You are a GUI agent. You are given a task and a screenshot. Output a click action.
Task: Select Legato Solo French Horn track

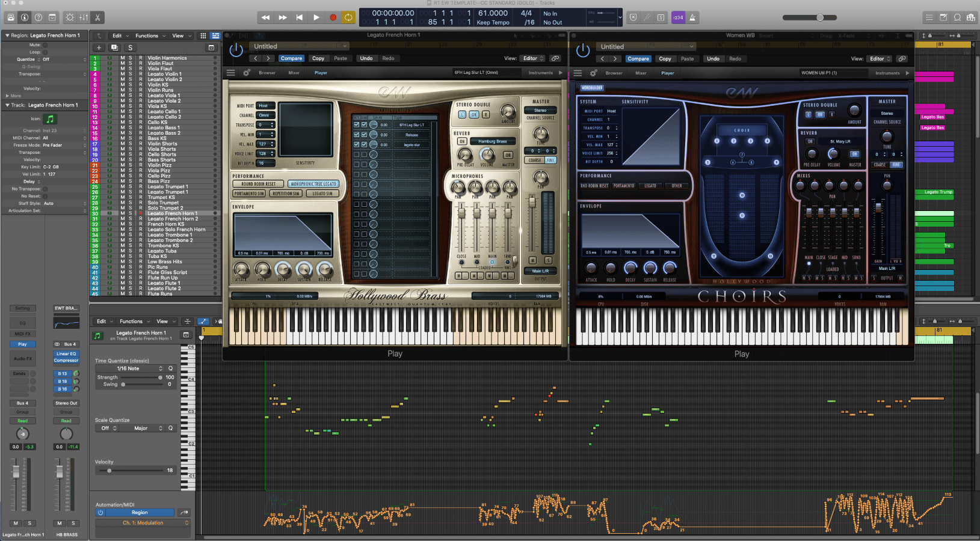pyautogui.click(x=176, y=230)
